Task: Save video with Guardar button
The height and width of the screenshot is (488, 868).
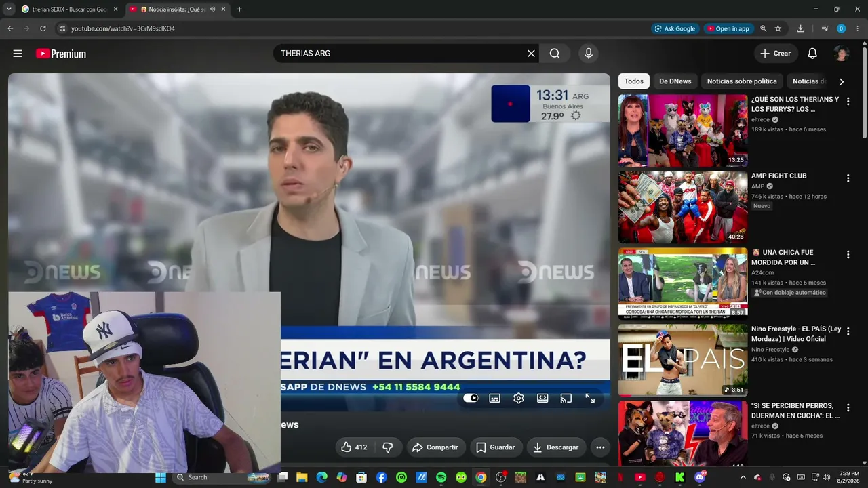Action: click(x=496, y=447)
